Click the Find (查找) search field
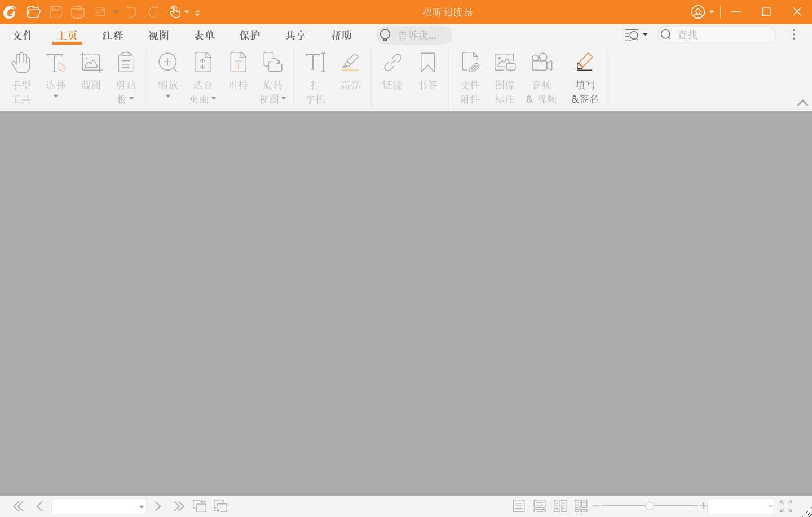 coord(717,35)
